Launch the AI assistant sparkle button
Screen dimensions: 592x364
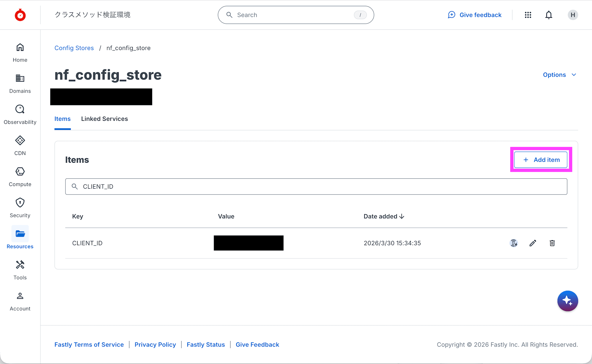pyautogui.click(x=567, y=301)
